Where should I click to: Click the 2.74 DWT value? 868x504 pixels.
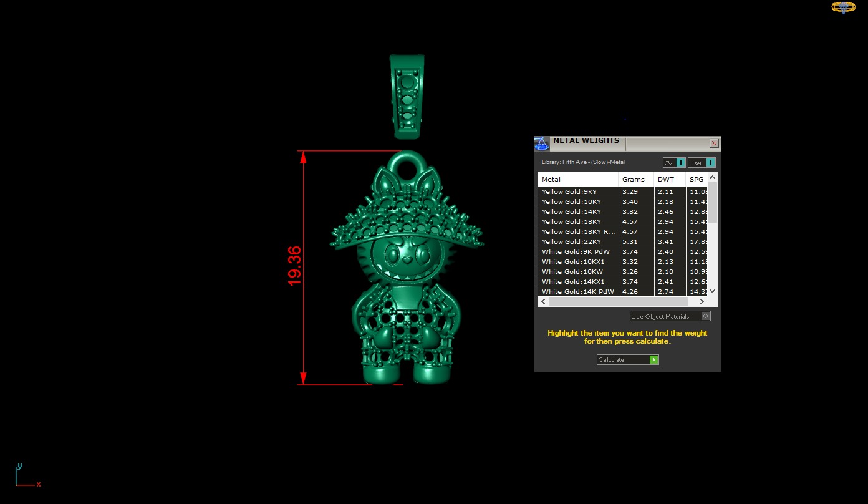665,292
